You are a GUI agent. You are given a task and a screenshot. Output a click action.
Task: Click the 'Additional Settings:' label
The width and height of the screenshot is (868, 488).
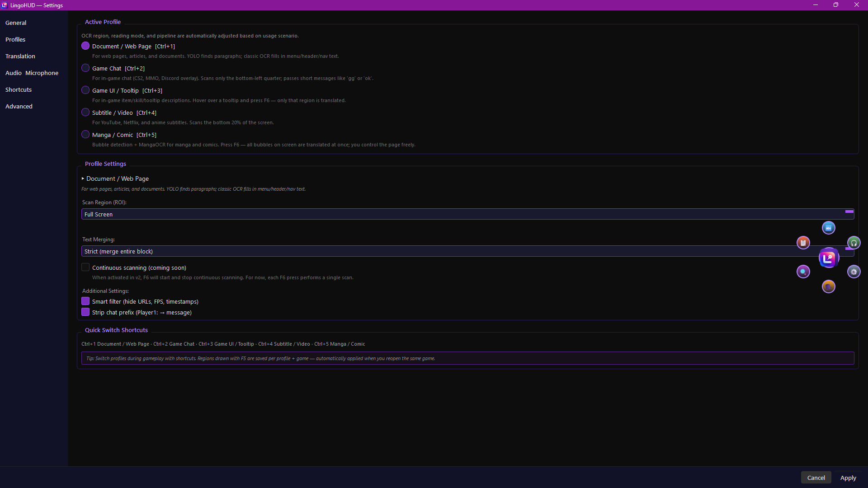(105, 291)
